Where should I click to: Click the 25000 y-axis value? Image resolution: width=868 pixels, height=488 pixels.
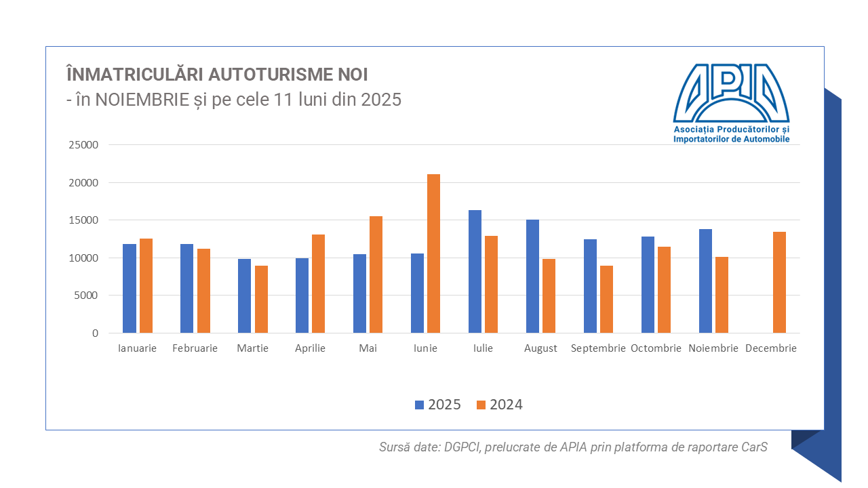pos(85,145)
